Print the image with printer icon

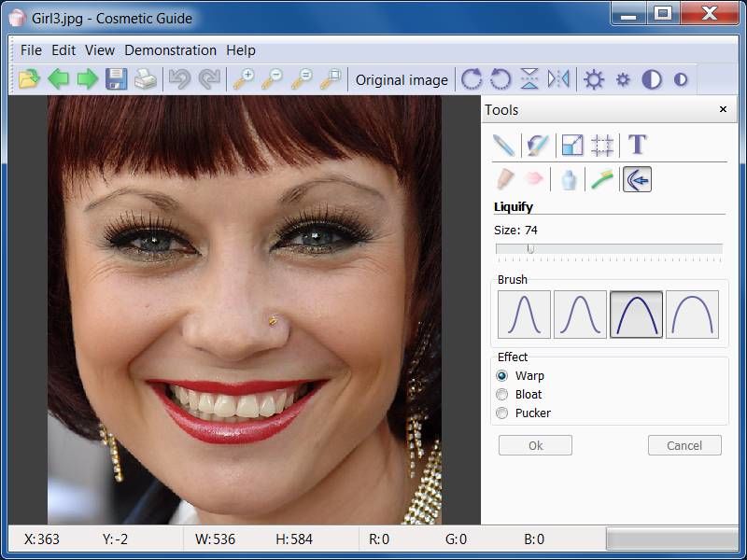(x=146, y=79)
